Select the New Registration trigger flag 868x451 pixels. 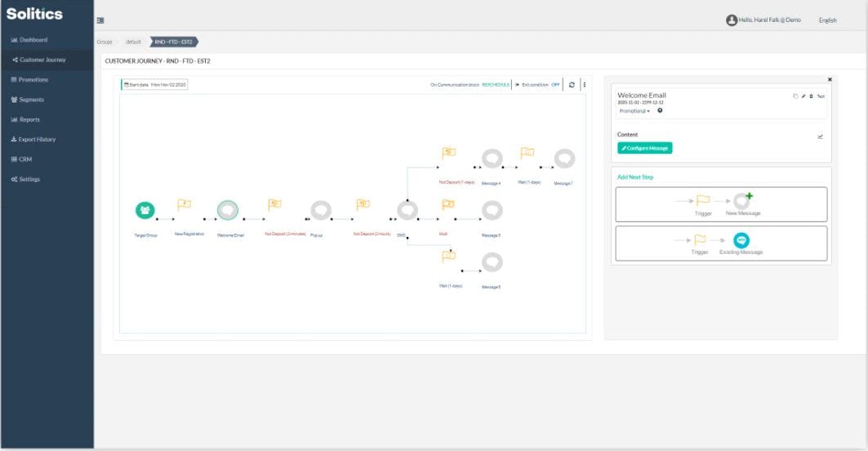185,204
